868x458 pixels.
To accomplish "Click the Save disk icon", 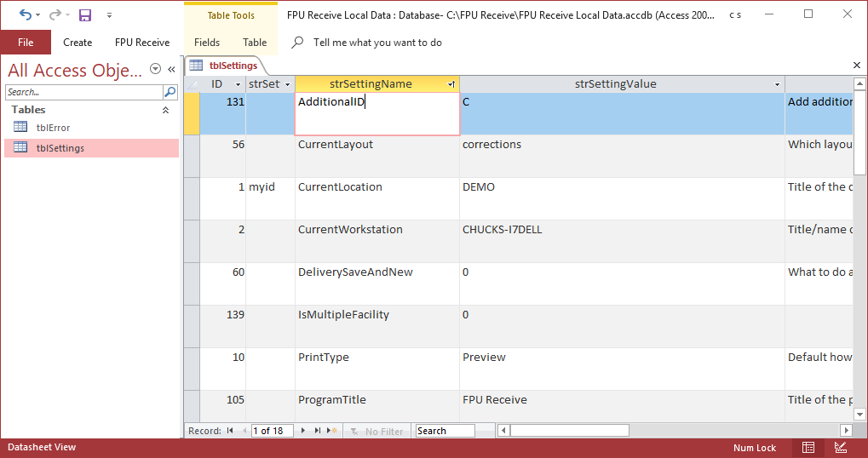I will click(x=85, y=14).
